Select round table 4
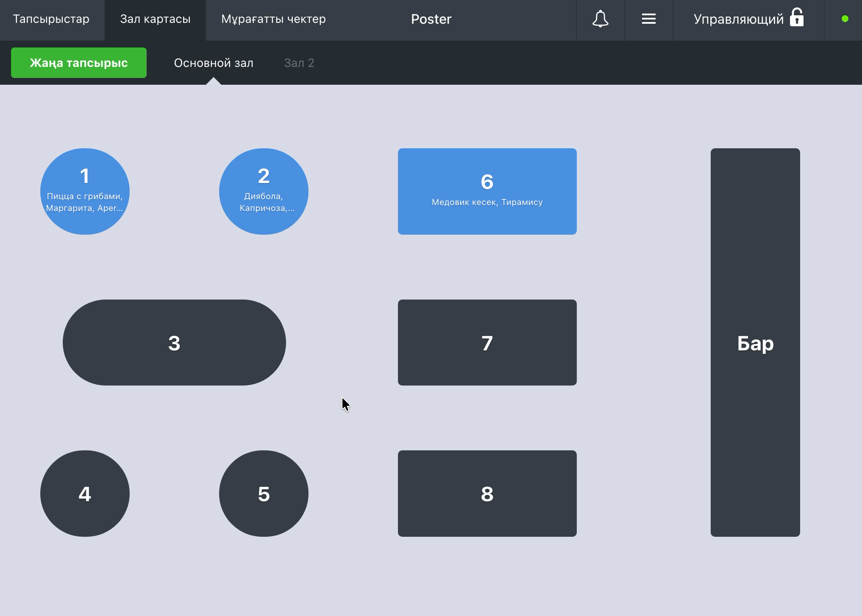The height and width of the screenshot is (616, 862). tap(85, 494)
